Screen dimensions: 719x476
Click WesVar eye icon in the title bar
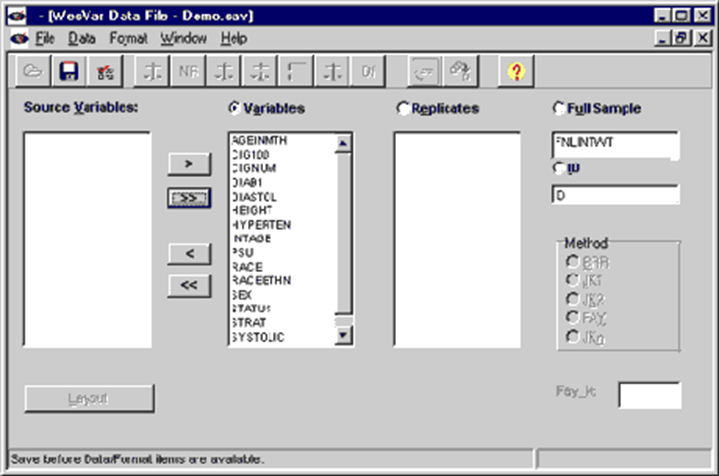pos(17,16)
